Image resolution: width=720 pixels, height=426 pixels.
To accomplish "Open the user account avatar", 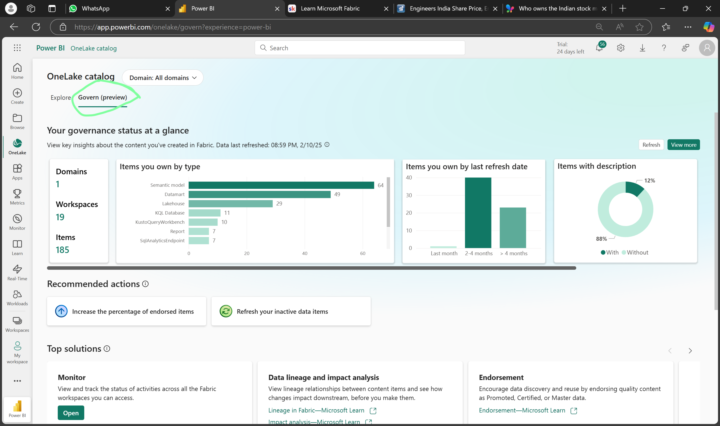I will tap(707, 48).
